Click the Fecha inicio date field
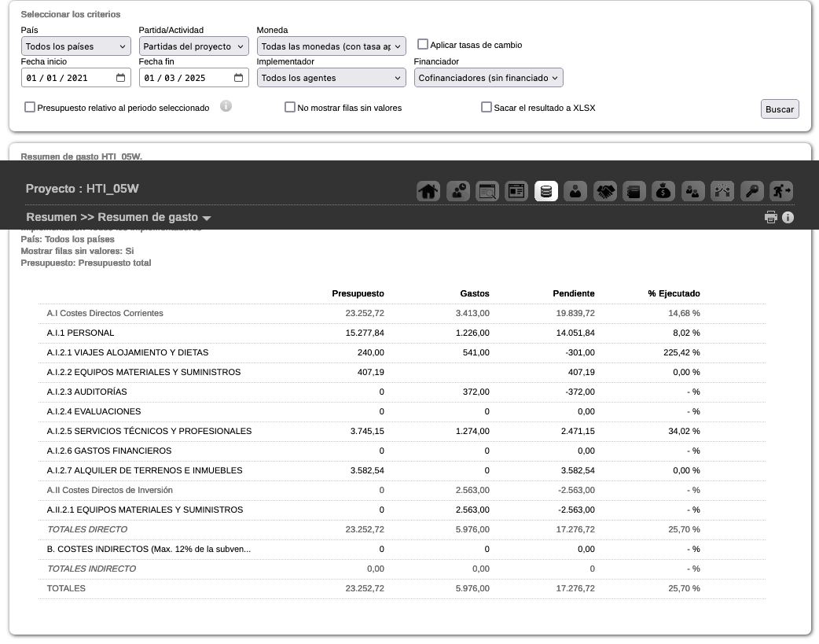The height and width of the screenshot is (644, 819). pos(67,78)
